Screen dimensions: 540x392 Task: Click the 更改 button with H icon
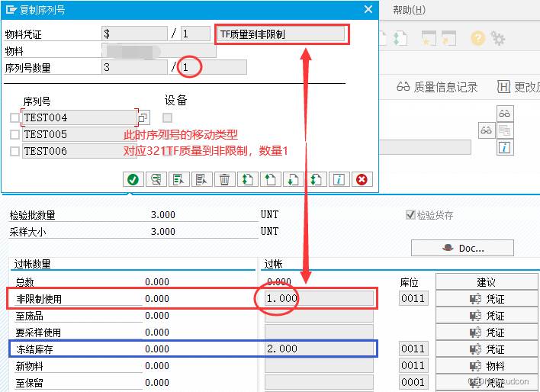coord(519,87)
